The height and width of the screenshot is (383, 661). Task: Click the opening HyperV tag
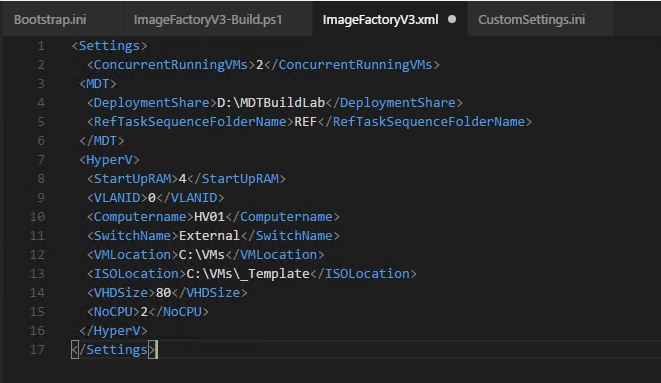pyautogui.click(x=109, y=160)
